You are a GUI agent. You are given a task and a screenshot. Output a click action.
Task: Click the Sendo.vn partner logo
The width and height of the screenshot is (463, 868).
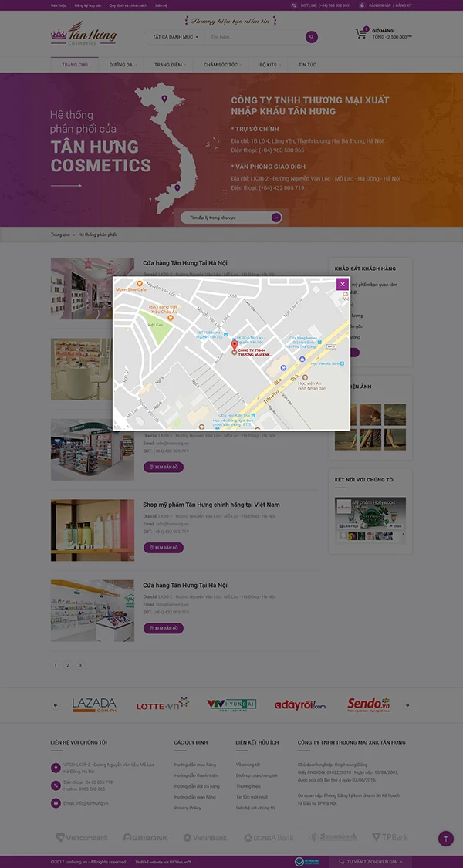click(369, 704)
